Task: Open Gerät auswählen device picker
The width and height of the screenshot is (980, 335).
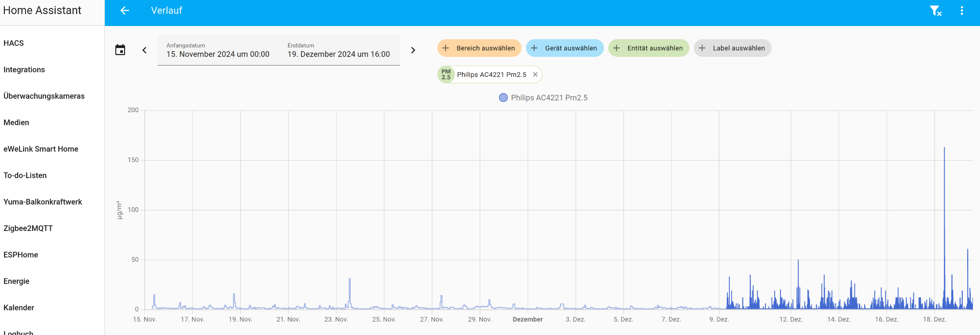Action: tap(565, 48)
